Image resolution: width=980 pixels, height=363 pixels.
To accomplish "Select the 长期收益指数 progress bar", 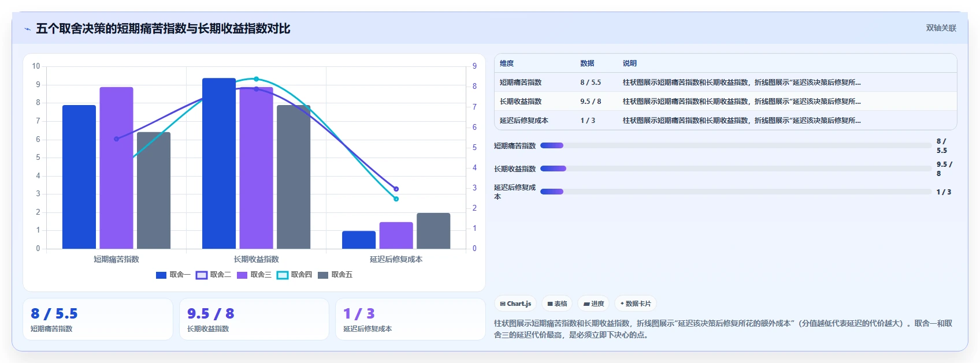I will pyautogui.click(x=736, y=169).
